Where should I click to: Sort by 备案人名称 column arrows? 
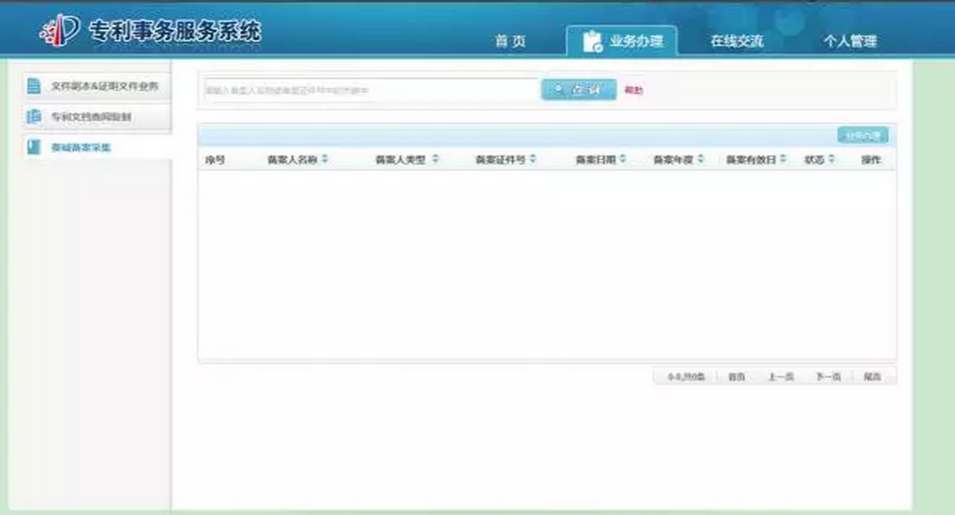325,159
